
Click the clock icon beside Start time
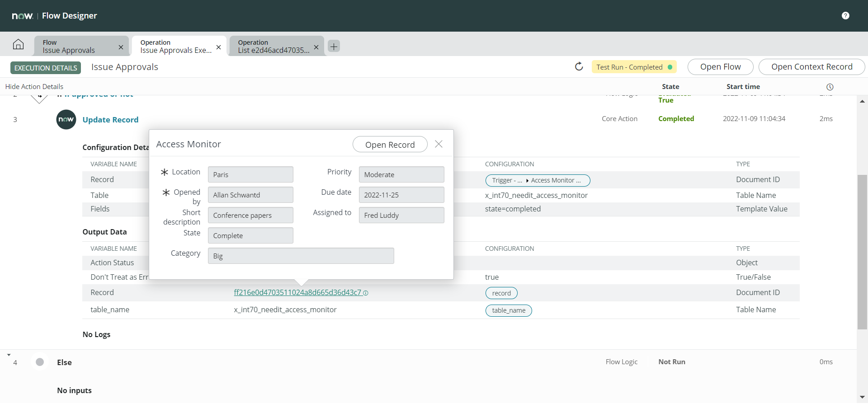coord(831,87)
